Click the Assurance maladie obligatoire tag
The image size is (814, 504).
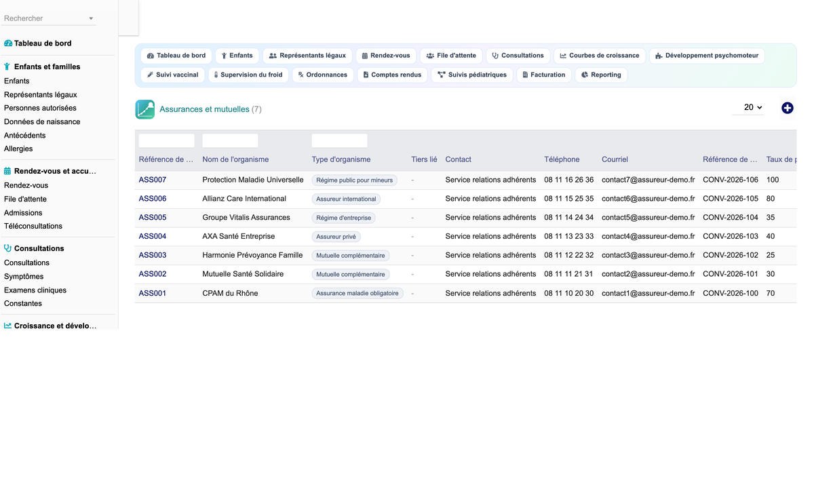click(357, 294)
